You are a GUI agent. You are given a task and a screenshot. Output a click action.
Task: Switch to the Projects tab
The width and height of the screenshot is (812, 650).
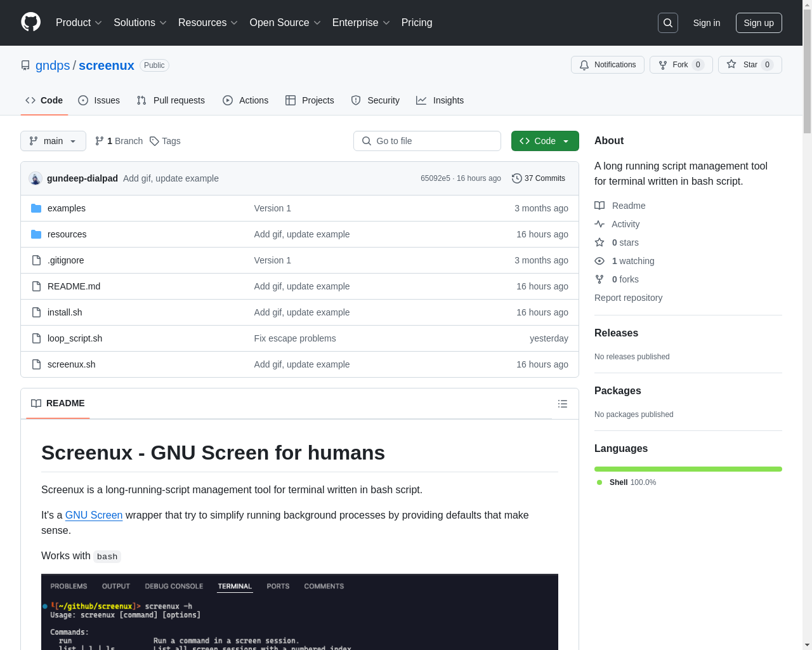[310, 100]
